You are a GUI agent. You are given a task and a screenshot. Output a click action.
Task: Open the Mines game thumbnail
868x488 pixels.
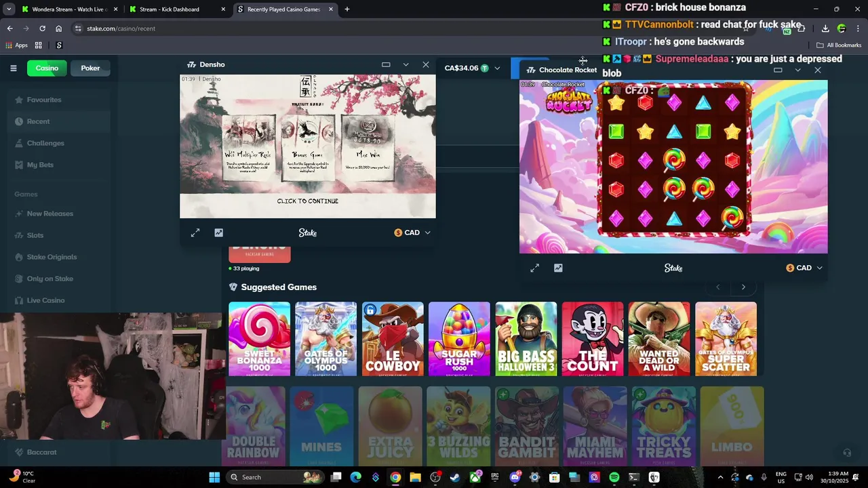coord(321,426)
